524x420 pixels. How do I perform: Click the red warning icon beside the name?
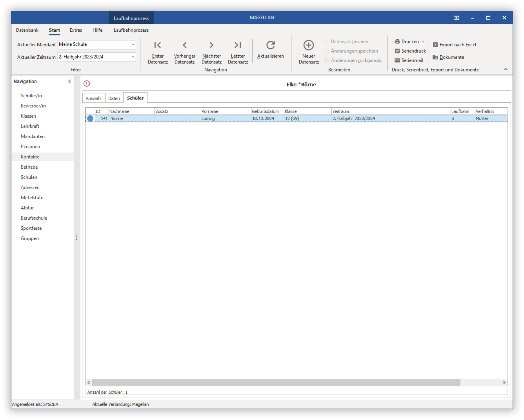(x=87, y=84)
